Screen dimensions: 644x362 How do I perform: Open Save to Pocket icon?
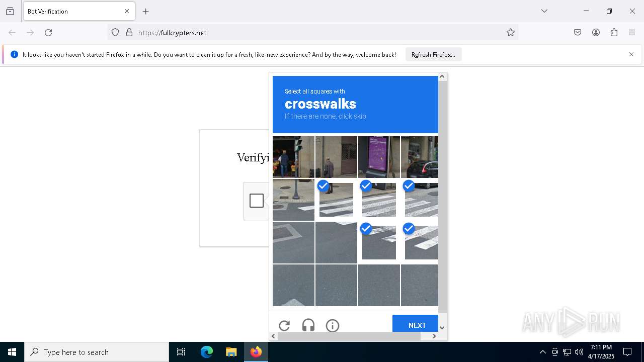[x=578, y=33]
